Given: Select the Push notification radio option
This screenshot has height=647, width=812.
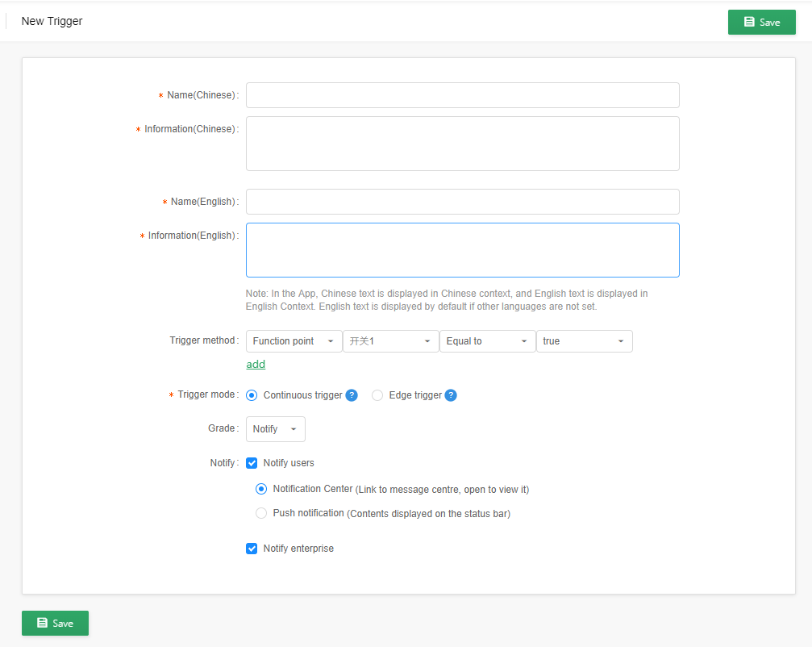Looking at the screenshot, I should coord(261,513).
